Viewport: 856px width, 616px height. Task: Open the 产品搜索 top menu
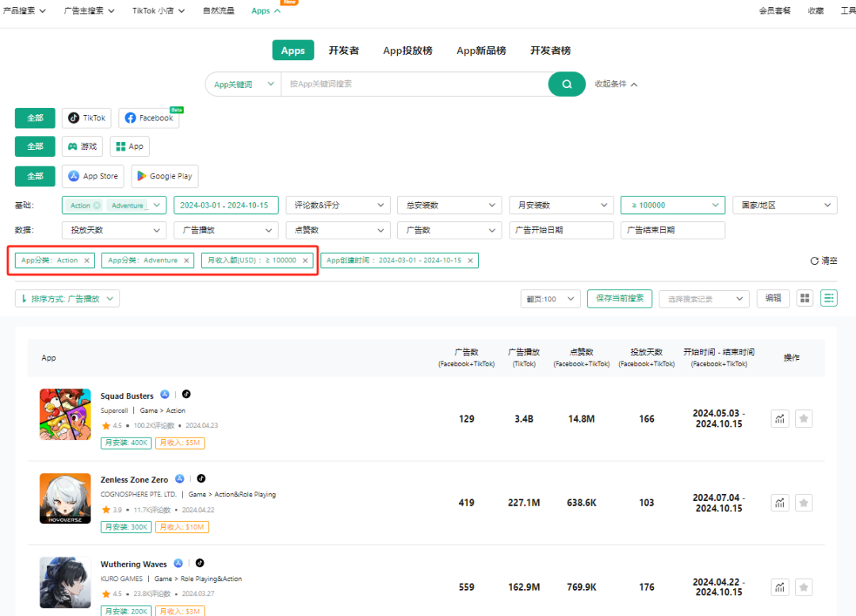pyautogui.click(x=24, y=10)
